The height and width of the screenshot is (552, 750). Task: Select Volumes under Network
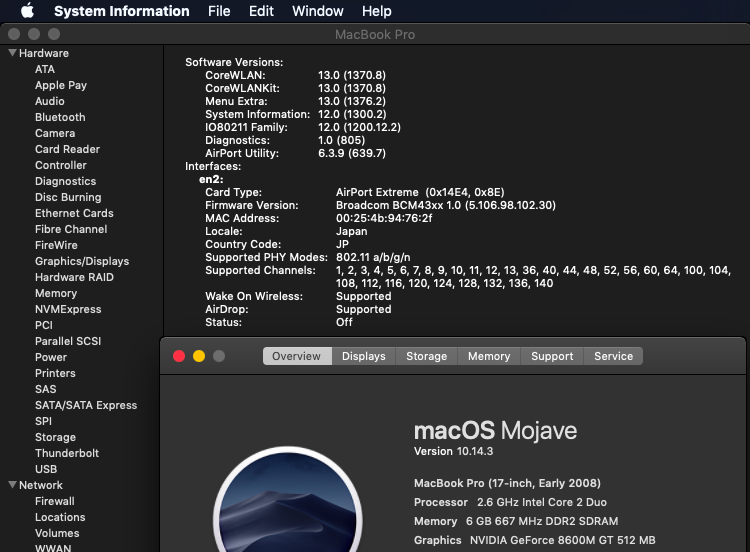click(x=57, y=533)
